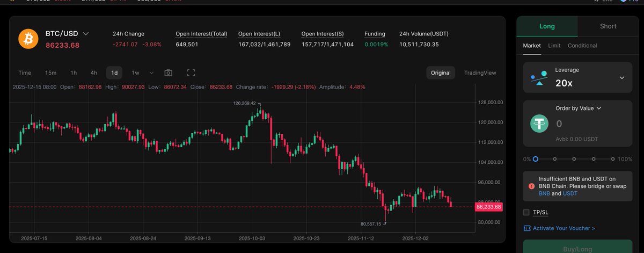Image resolution: width=644 pixels, height=253 pixels.
Task: Toggle fullscreen chart icon
Action: tap(191, 73)
